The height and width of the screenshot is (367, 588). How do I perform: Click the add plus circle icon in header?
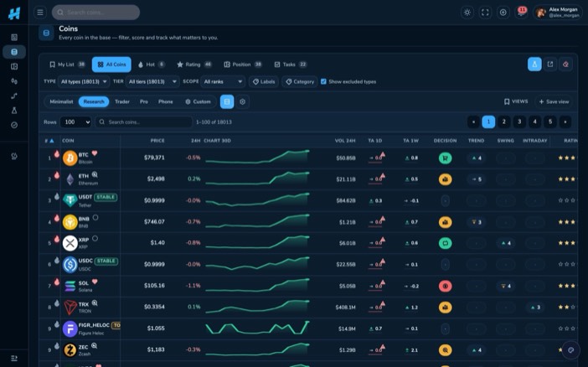(503, 13)
